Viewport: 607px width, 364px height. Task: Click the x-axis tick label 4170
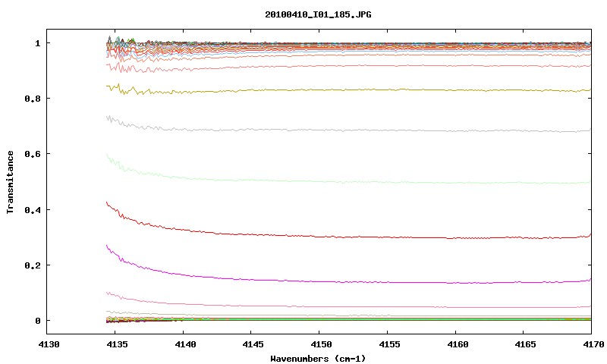point(593,344)
